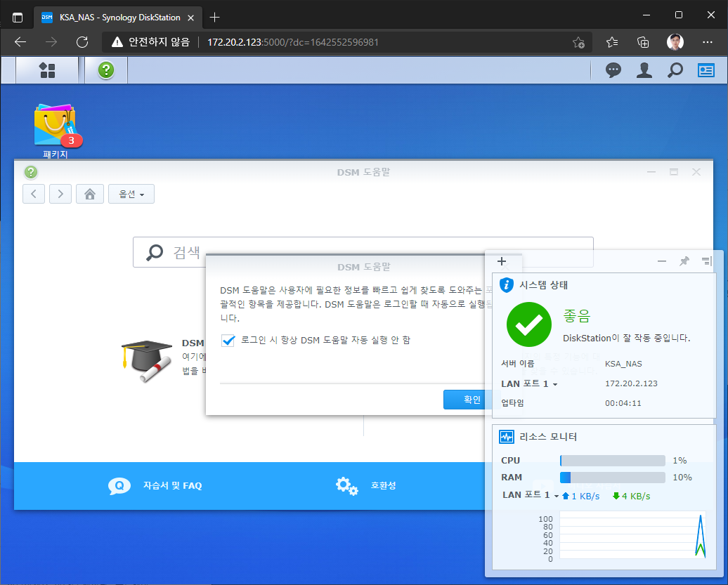Image resolution: width=728 pixels, height=585 pixels.
Task: Click the 안전하지 않음 security warning
Action: pos(151,42)
